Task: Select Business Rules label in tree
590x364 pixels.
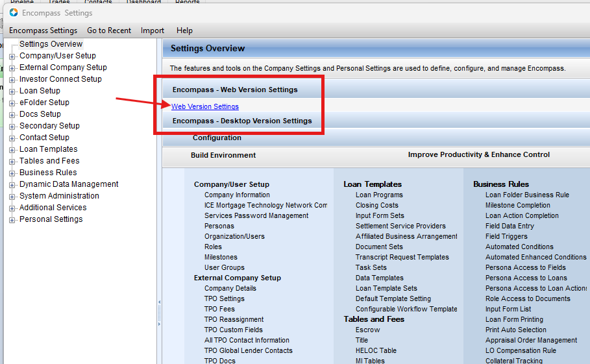Action: point(48,172)
